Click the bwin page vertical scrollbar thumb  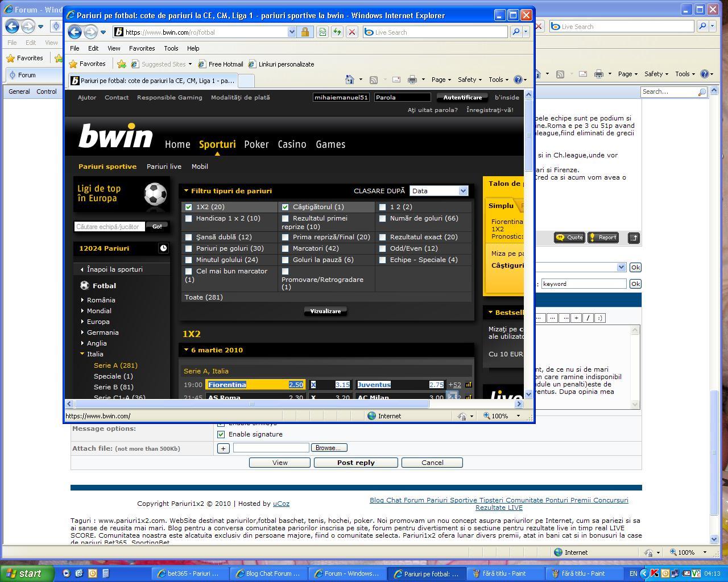528,136
